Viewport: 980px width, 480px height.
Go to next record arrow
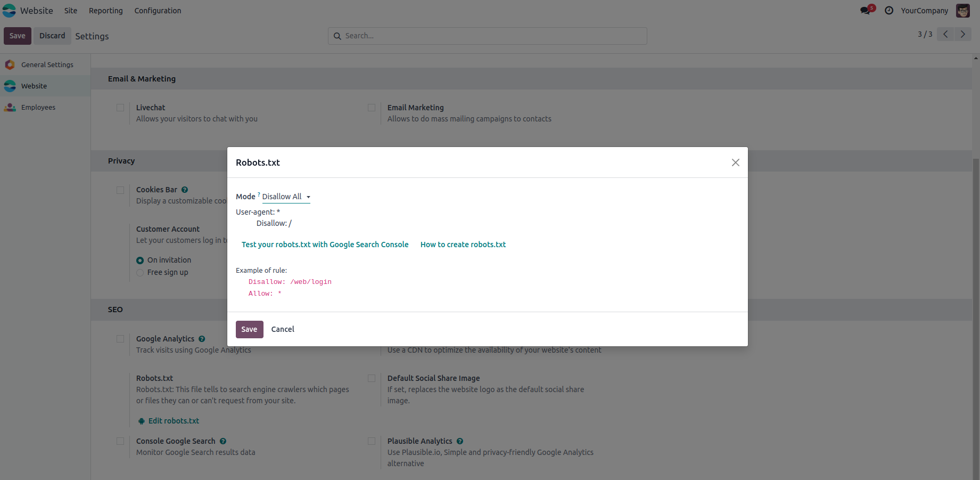(962, 34)
